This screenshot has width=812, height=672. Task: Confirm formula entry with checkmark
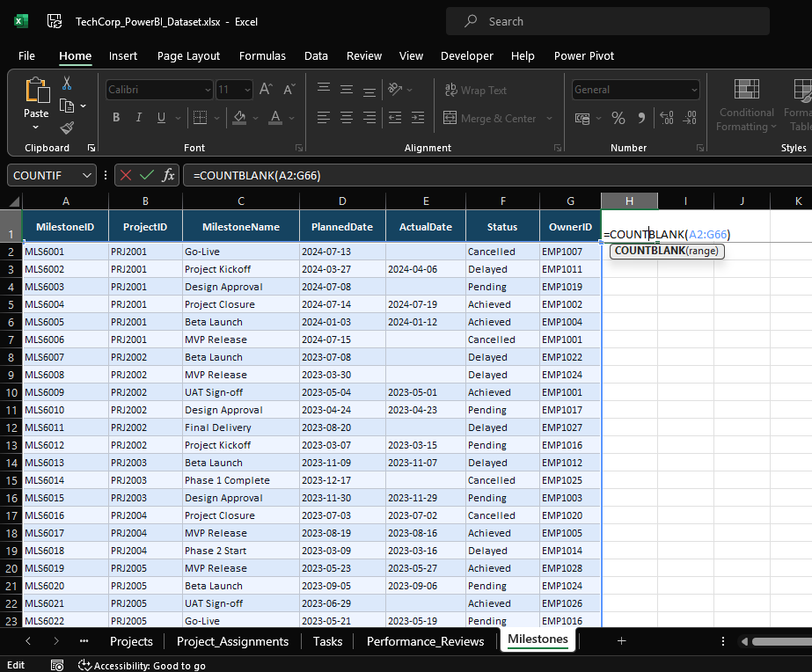[147, 176]
